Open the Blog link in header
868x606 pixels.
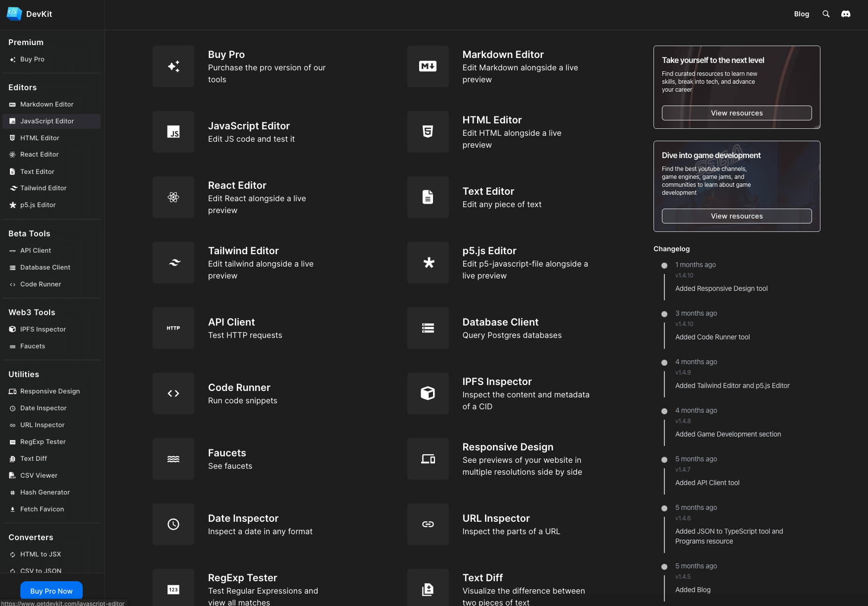(802, 14)
